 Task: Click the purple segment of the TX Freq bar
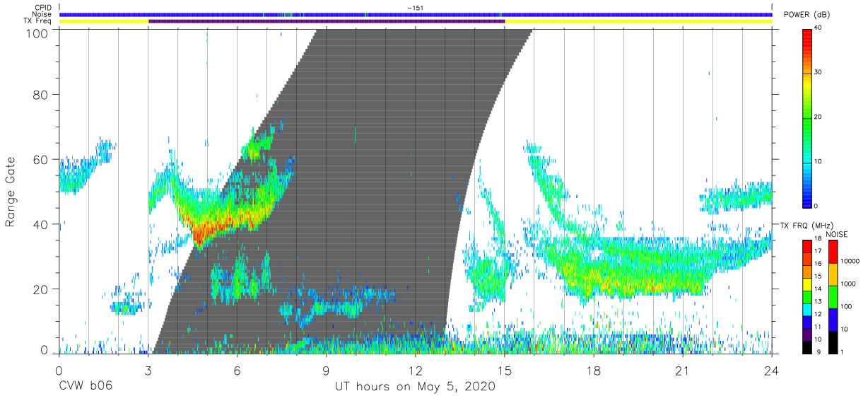pyautogui.click(x=327, y=21)
